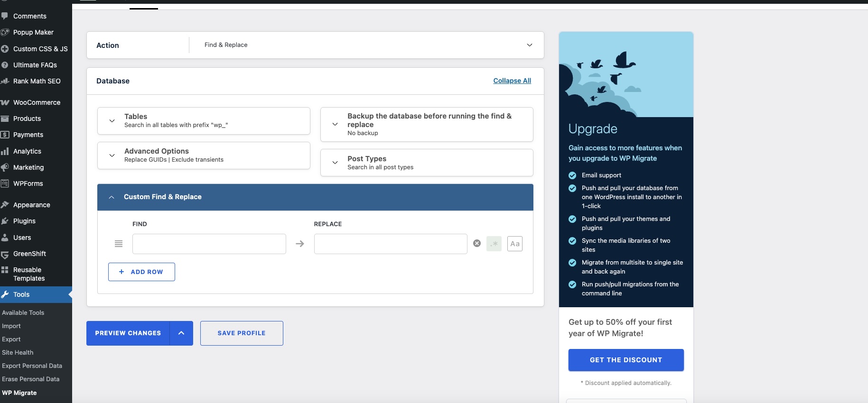868x403 pixels.
Task: Click the Appearance paintbrush icon
Action: [5, 205]
